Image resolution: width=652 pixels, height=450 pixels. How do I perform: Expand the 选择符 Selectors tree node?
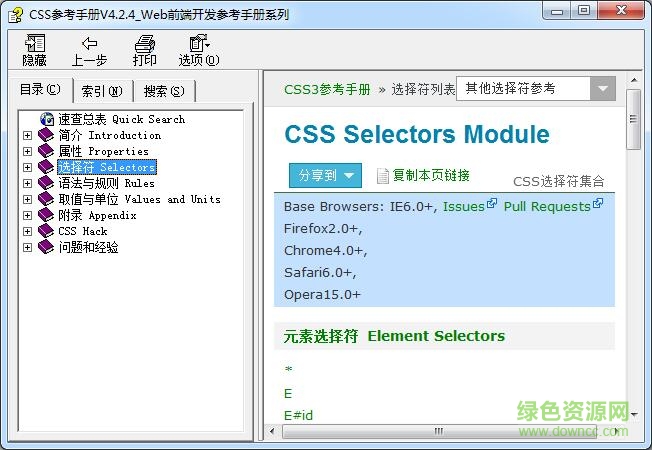coord(27,167)
